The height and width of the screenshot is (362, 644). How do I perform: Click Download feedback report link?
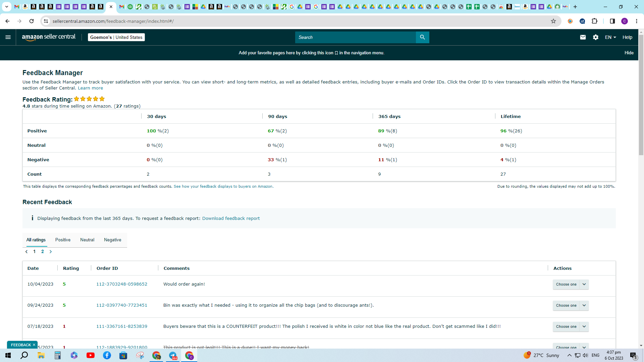point(231,219)
